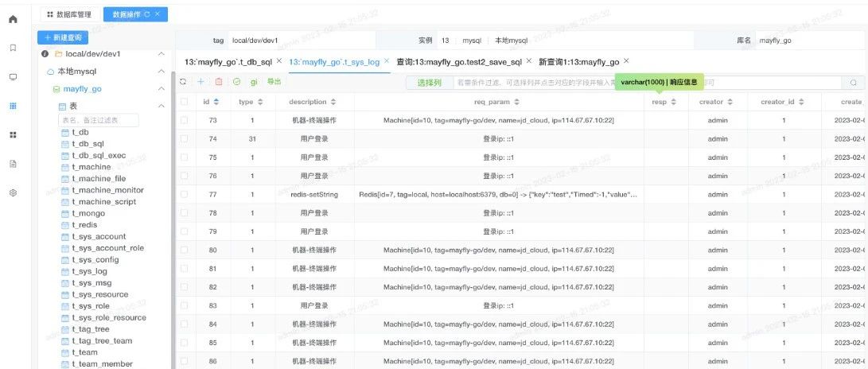Screen dimensions: 868x369
Task: Sort by req_param column arrows
Action: coord(516,102)
